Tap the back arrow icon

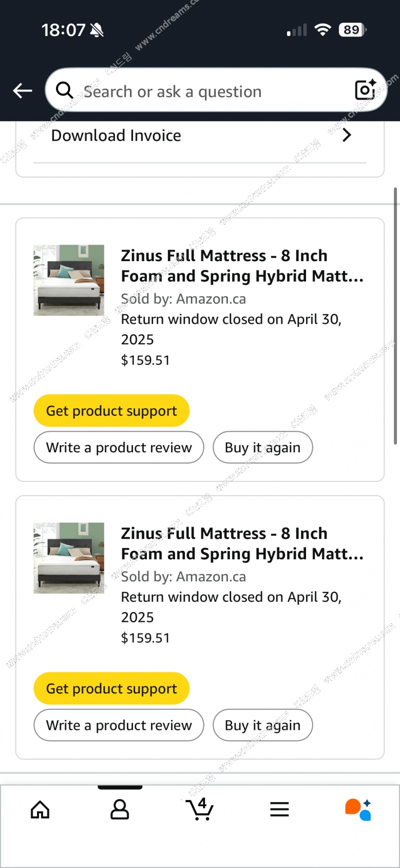tap(22, 91)
